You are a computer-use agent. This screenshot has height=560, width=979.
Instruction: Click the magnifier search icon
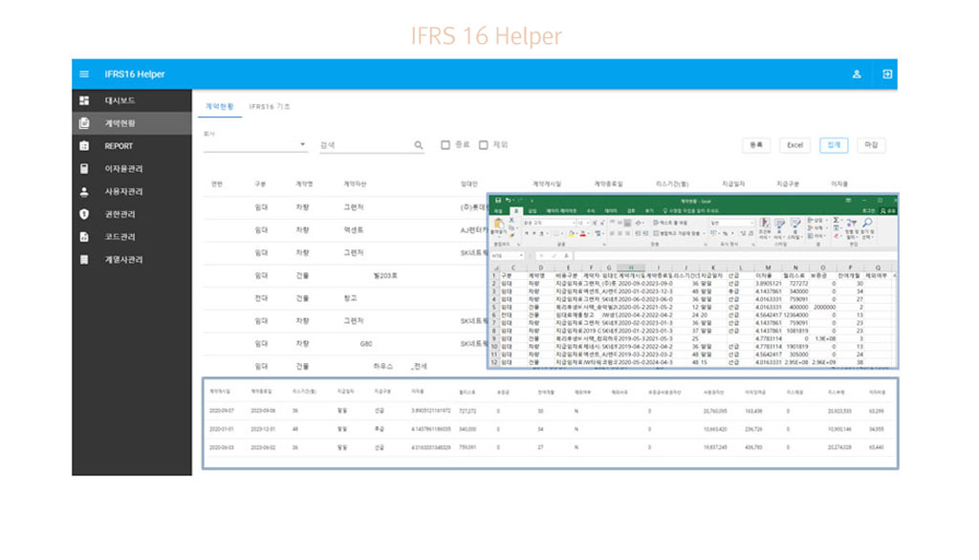(x=419, y=145)
